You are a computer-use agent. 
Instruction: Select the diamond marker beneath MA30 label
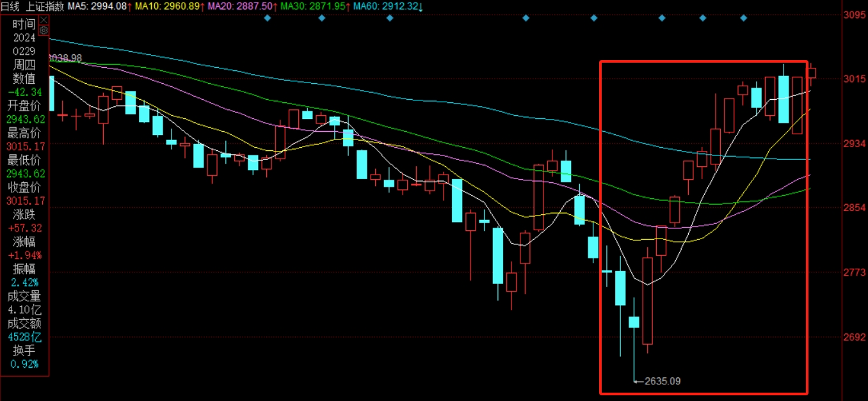pyautogui.click(x=322, y=18)
